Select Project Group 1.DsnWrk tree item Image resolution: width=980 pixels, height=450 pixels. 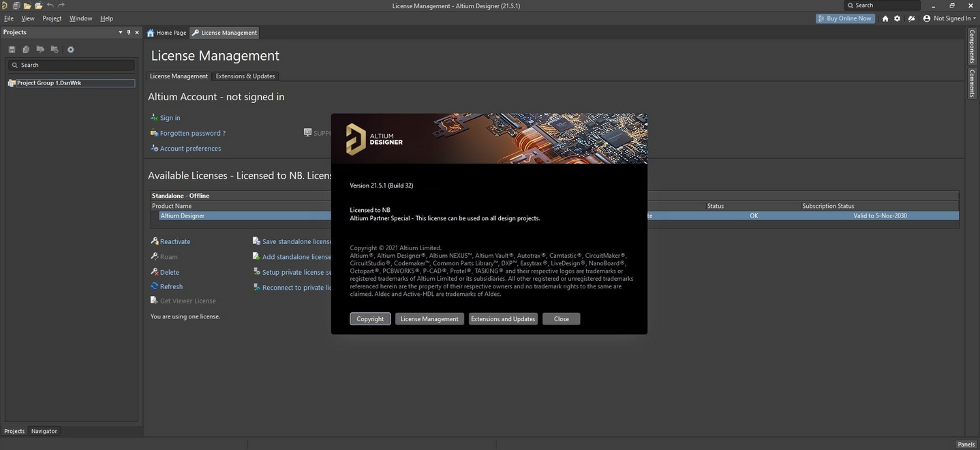click(x=72, y=83)
